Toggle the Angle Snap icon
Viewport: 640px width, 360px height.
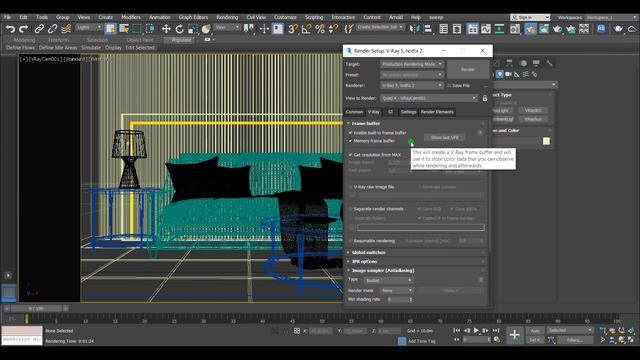pos(306,29)
